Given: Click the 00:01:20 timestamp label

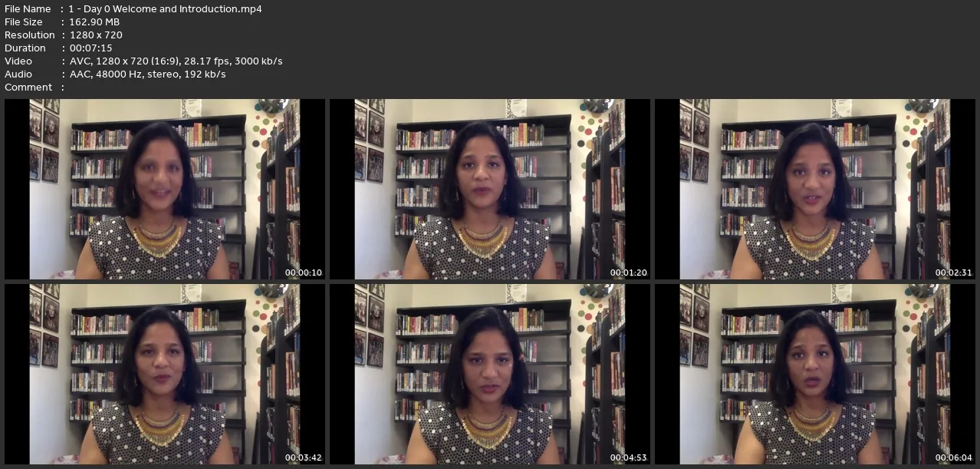Looking at the screenshot, I should 628,272.
